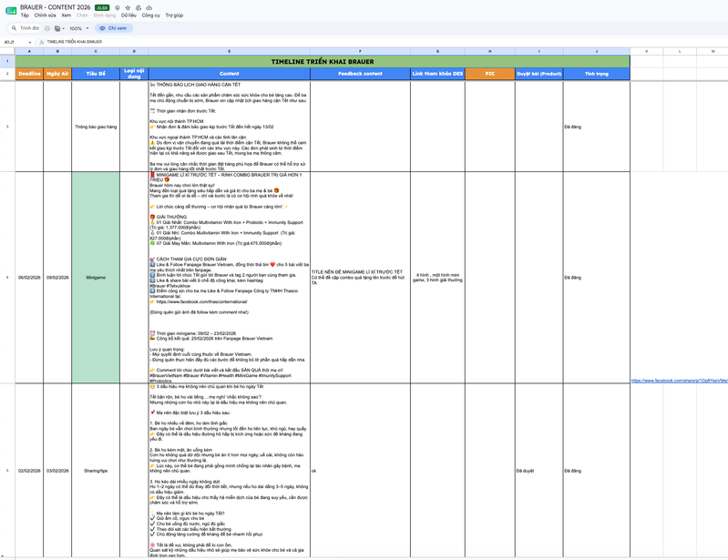The image size is (728, 560).
Task: Click the Google Sheets home icon
Action: point(11,11)
